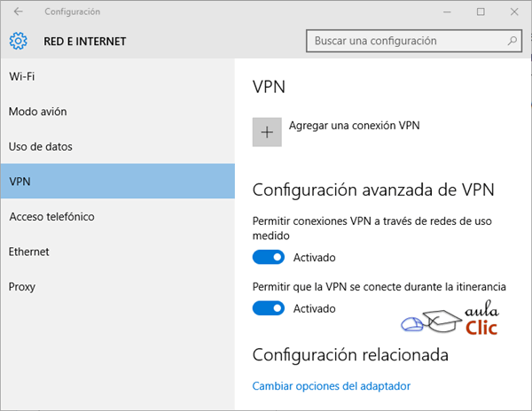
Task: Toggle VPN over metered networks switch
Action: [x=269, y=257]
